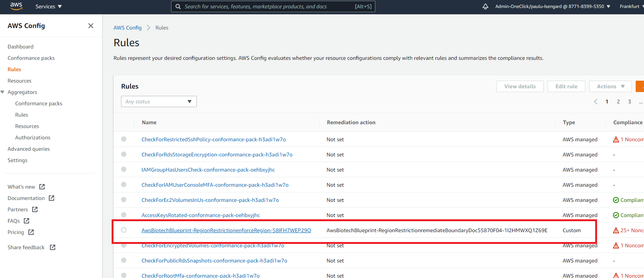The image size is (644, 278).
Task: Go to Dashboard in sidebar
Action: 20,47
